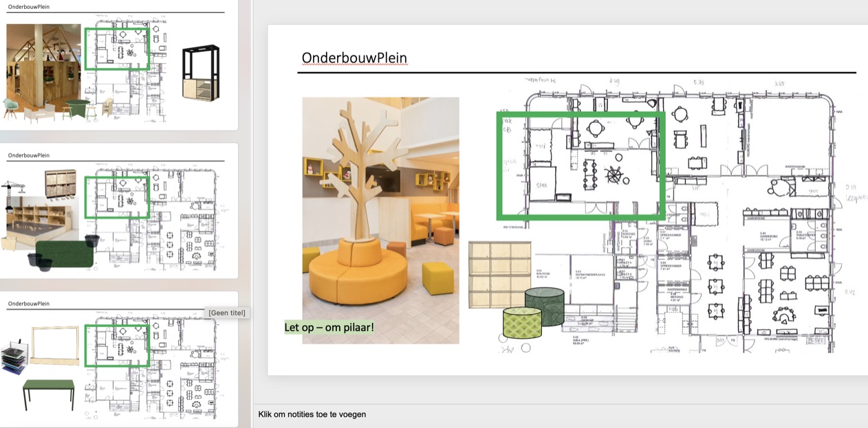Select the 'Let op – om pilaar!' text box
Image resolution: width=868 pixels, height=428 pixels.
tap(329, 327)
